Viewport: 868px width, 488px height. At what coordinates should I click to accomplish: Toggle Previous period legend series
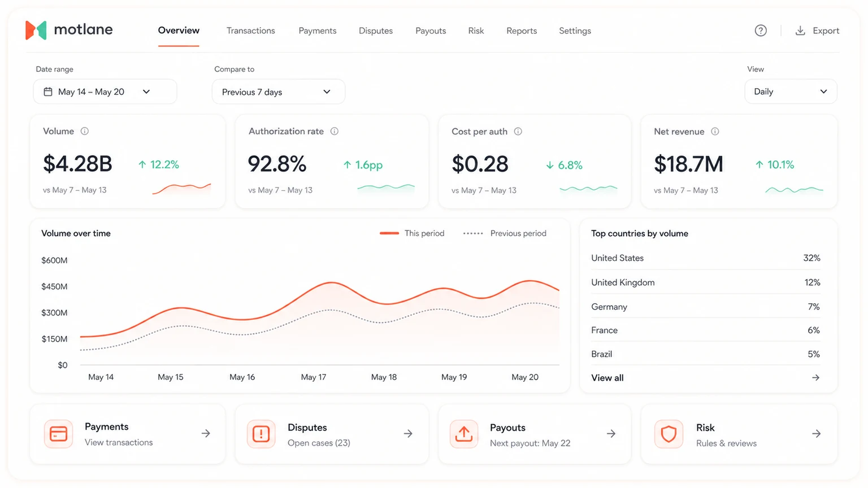pos(505,233)
